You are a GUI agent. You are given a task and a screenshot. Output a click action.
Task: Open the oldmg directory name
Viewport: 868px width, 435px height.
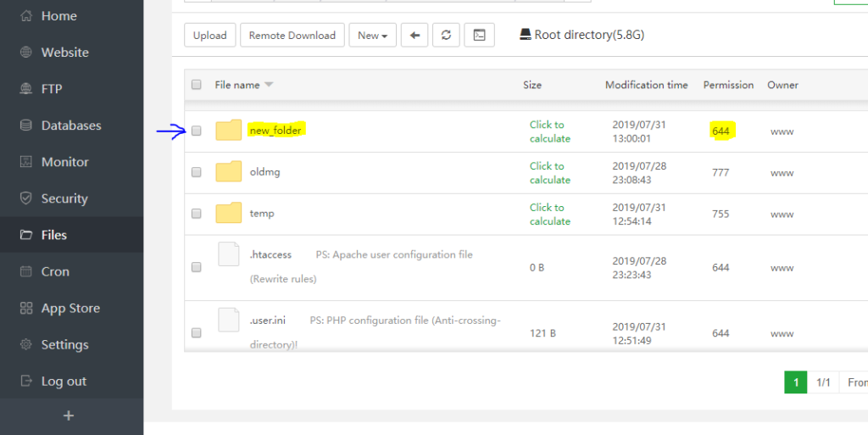coord(264,172)
